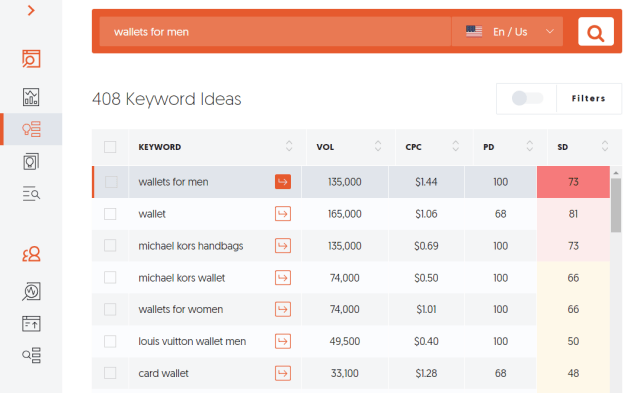The height and width of the screenshot is (393, 640).
Task: Click the arrow icon for 'michael kors wallet'
Action: coord(283,278)
